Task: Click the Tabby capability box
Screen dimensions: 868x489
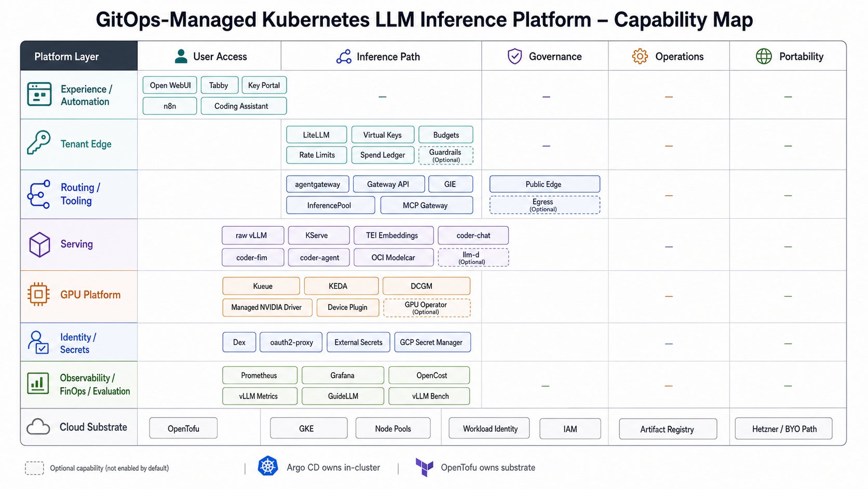Action: pyautogui.click(x=219, y=85)
